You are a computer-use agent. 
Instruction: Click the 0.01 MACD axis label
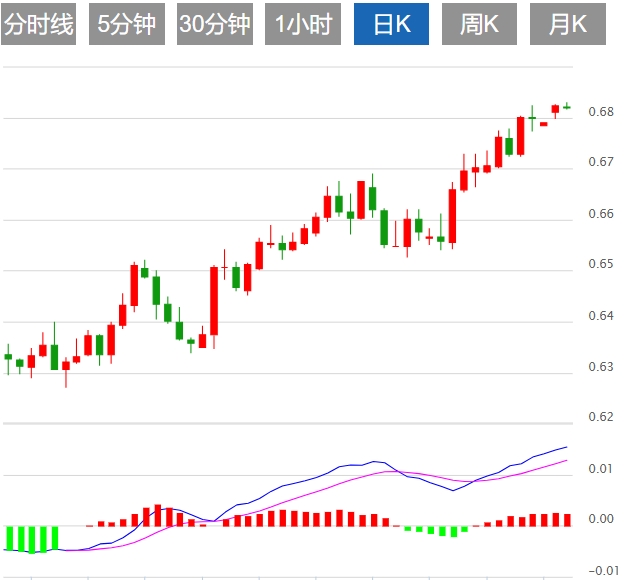(x=601, y=469)
